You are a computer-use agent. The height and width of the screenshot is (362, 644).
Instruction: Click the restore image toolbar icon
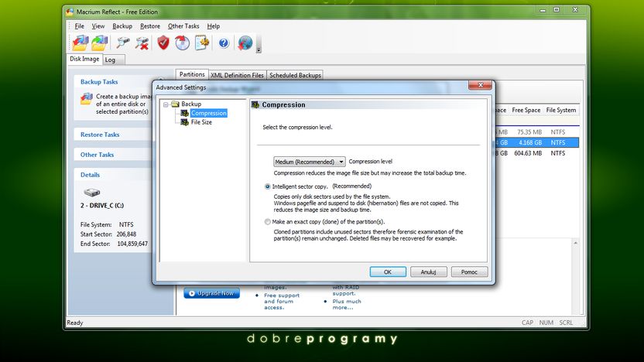(x=99, y=43)
